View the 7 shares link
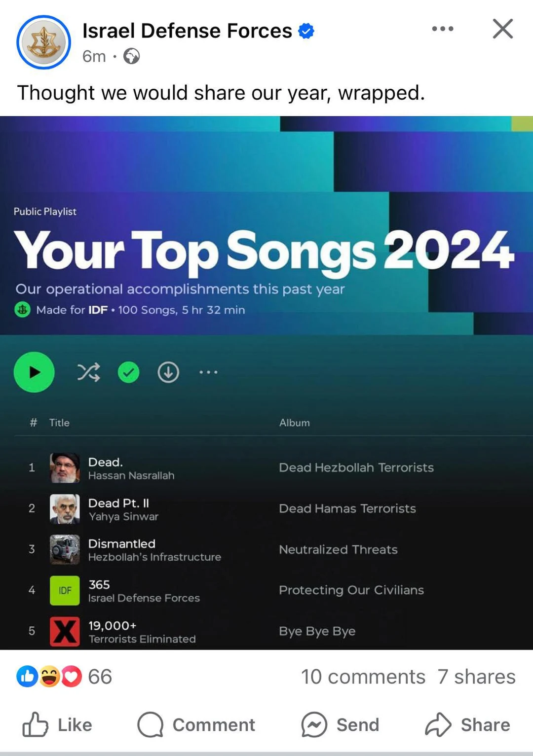Image resolution: width=533 pixels, height=756 pixels. point(476,677)
